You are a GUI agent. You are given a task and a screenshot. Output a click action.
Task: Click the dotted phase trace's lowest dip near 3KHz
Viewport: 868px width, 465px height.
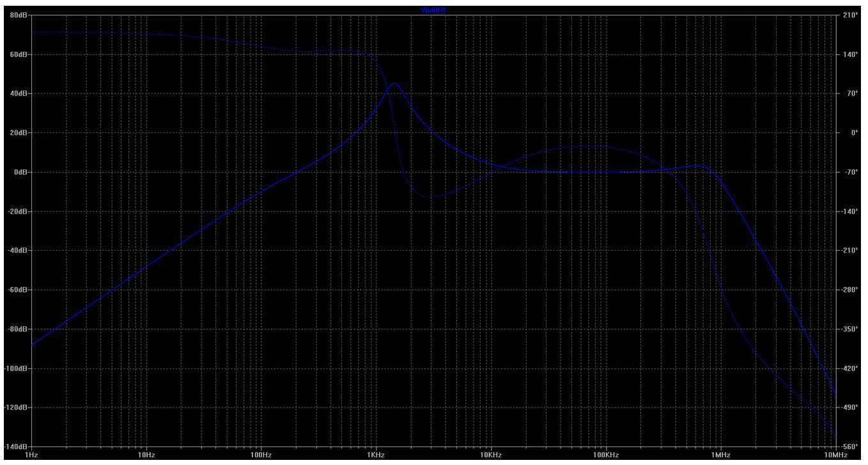point(431,196)
